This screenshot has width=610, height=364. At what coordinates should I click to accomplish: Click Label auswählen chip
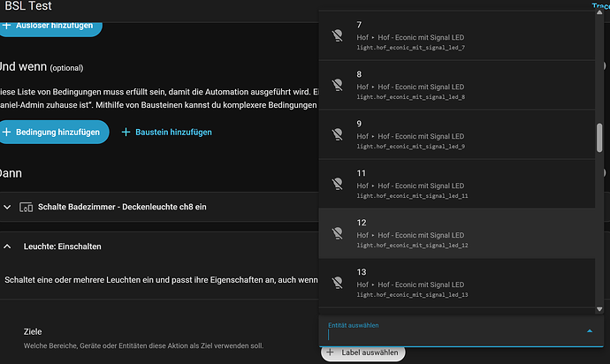pos(363,353)
